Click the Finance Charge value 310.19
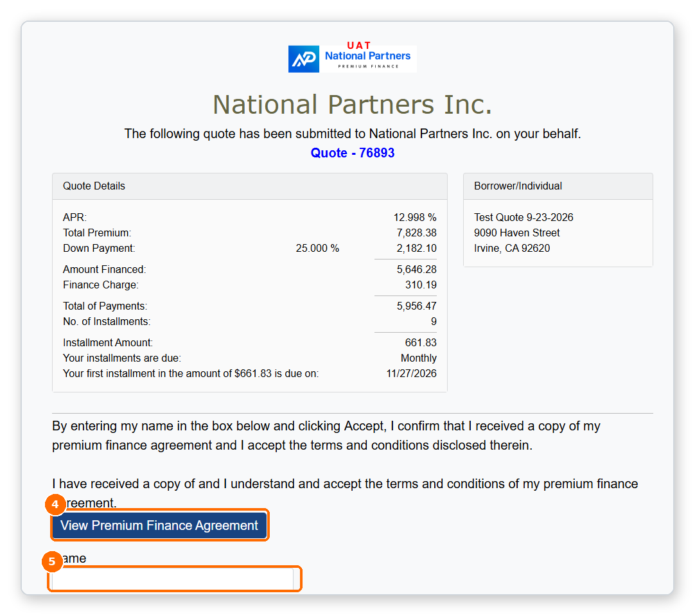Screen dimensions: 695x616 click(421, 285)
